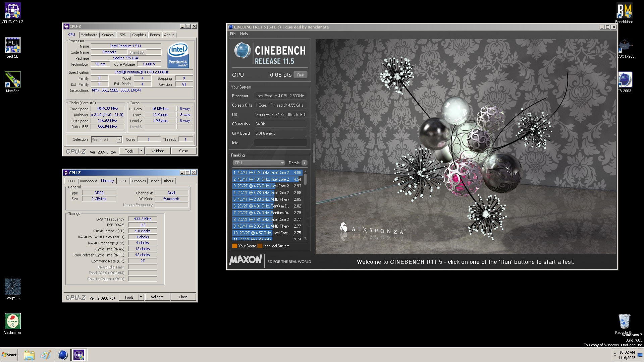644x362 pixels.
Task: Click the Memory CPU-Z window title bar icon
Action: point(66,173)
